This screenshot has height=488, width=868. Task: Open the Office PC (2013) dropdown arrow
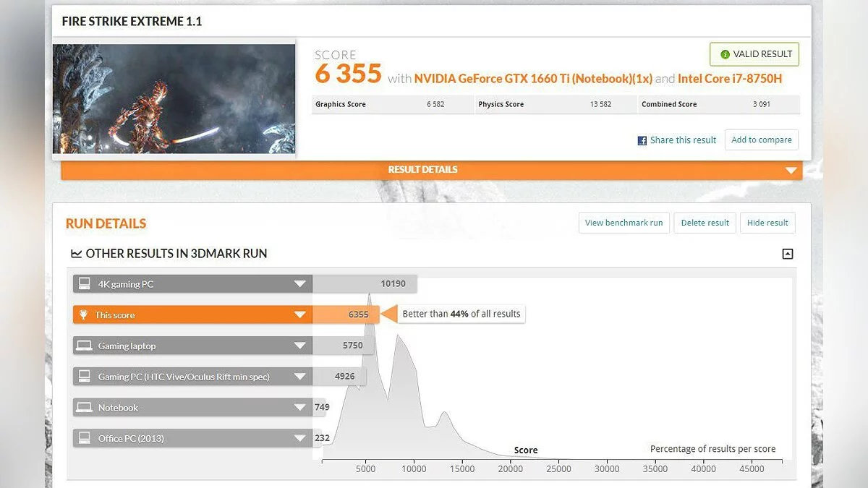tap(300, 439)
